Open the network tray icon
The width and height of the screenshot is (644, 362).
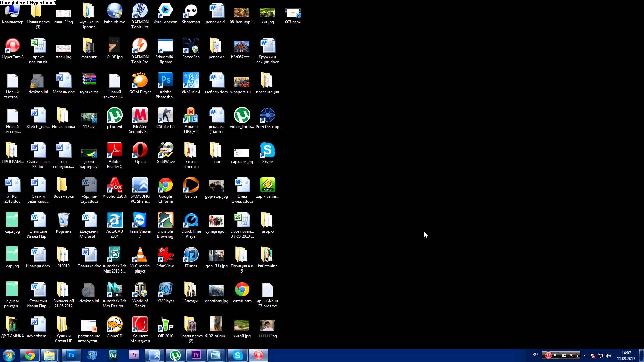click(x=600, y=356)
